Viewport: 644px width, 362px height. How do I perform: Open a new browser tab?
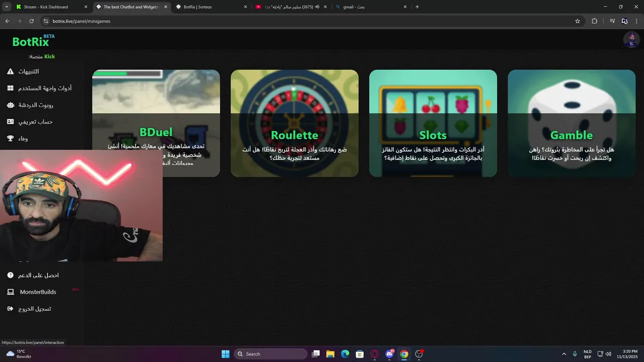pyautogui.click(x=417, y=7)
